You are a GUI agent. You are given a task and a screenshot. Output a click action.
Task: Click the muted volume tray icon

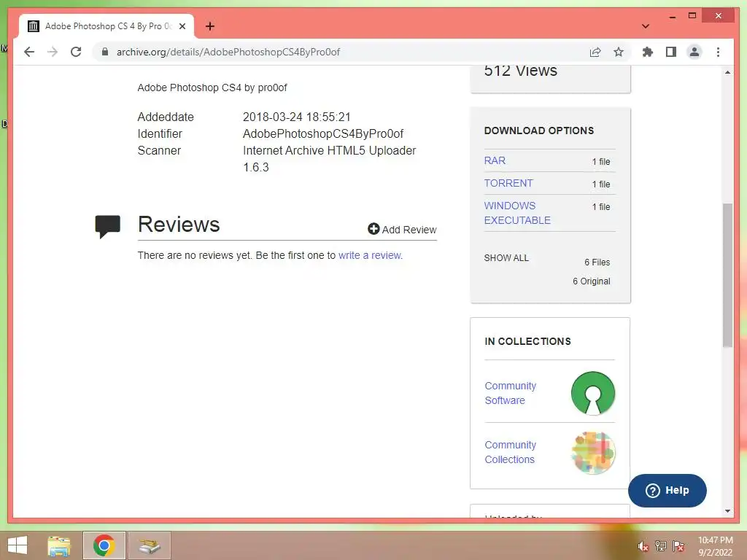[x=643, y=546]
